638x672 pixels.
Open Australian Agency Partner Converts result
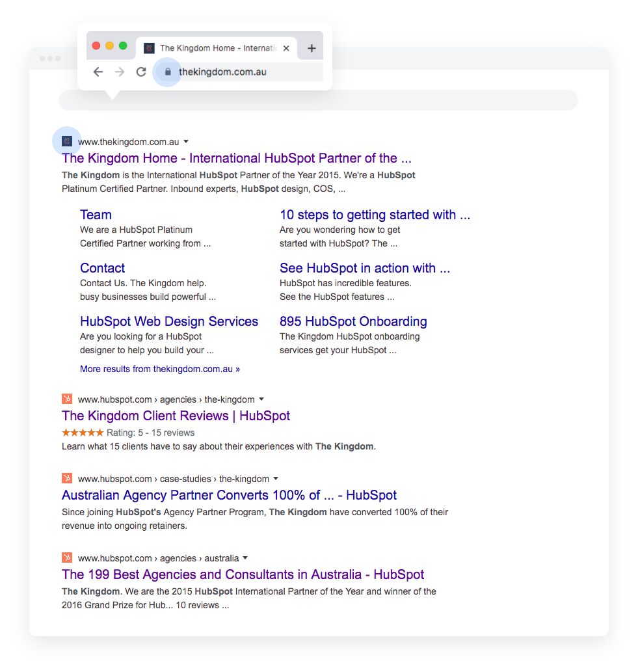click(229, 495)
